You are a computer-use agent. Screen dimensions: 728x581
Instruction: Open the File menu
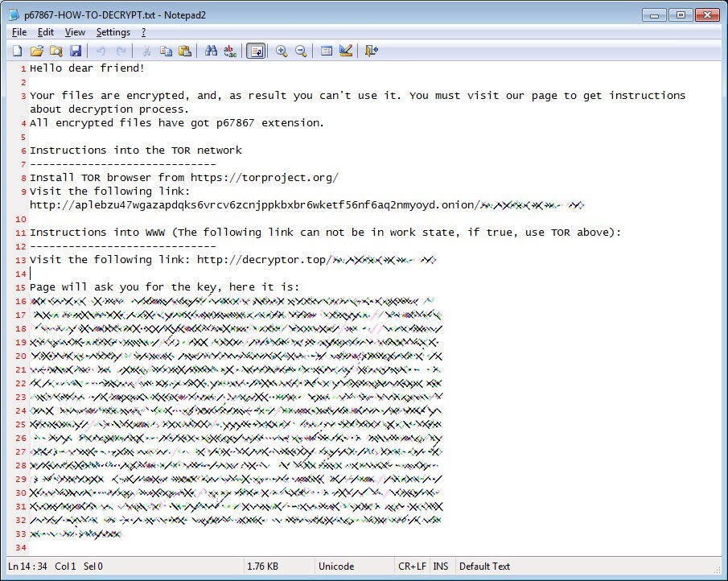19,32
